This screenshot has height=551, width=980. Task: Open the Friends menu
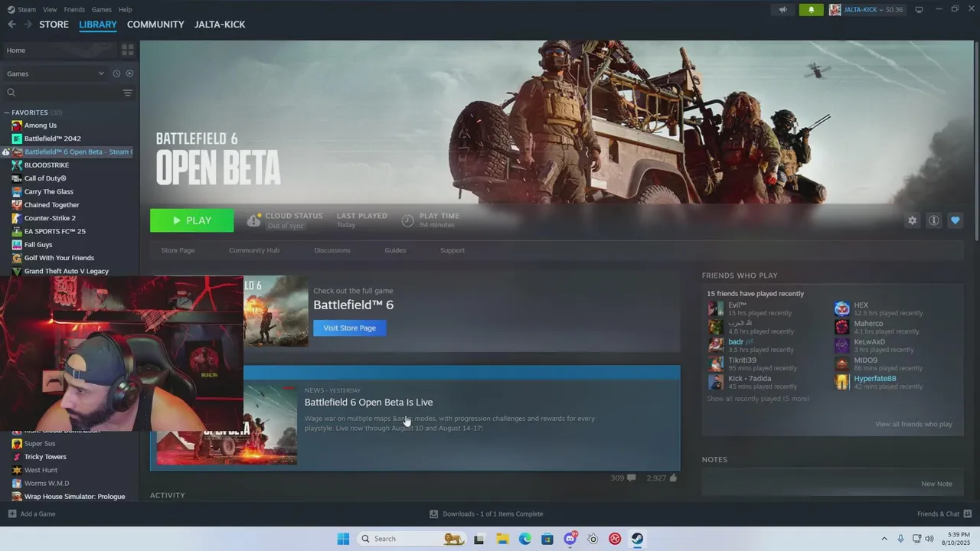(x=74, y=10)
